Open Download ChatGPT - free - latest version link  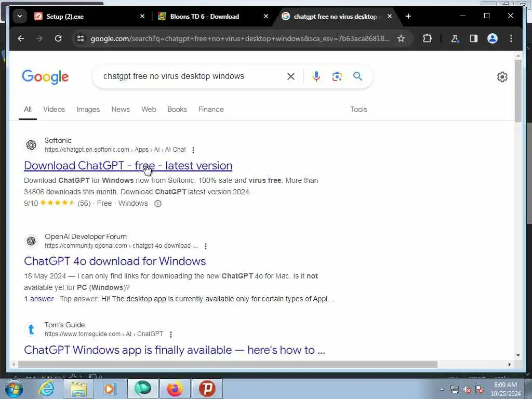coord(128,166)
